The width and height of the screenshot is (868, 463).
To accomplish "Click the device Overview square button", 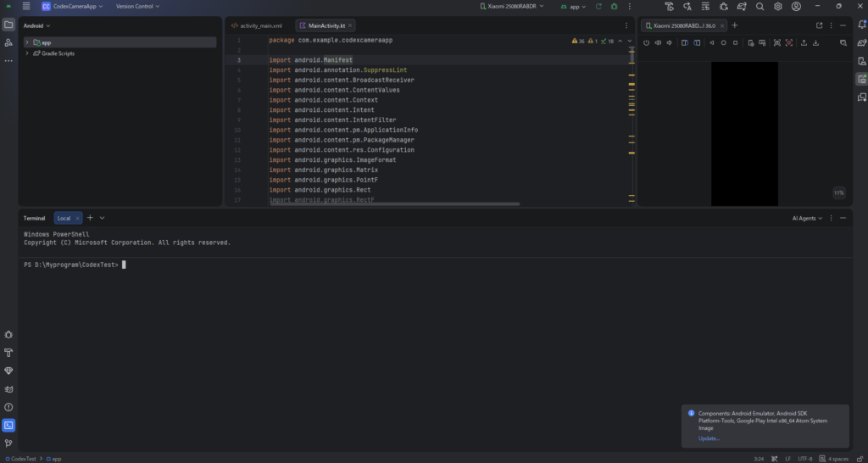I will click(x=735, y=42).
